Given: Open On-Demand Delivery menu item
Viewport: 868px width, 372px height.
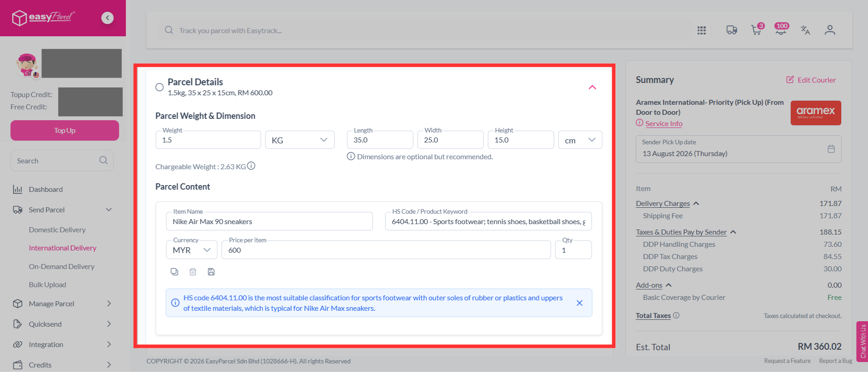Looking at the screenshot, I should (62, 266).
